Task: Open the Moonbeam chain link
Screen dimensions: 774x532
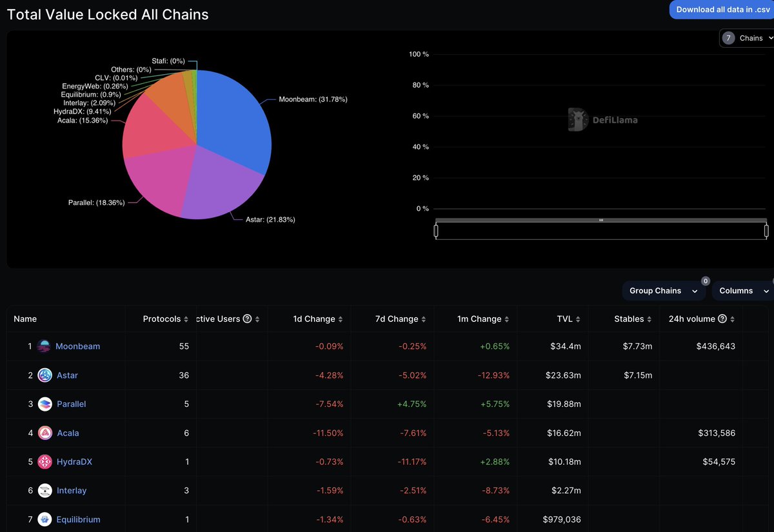Action: 77,346
